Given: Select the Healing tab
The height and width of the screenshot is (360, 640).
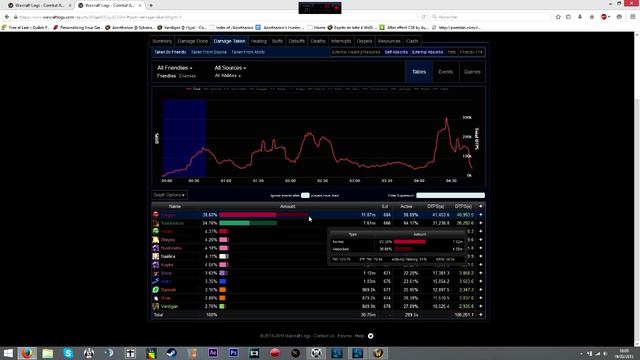Looking at the screenshot, I should (x=258, y=41).
